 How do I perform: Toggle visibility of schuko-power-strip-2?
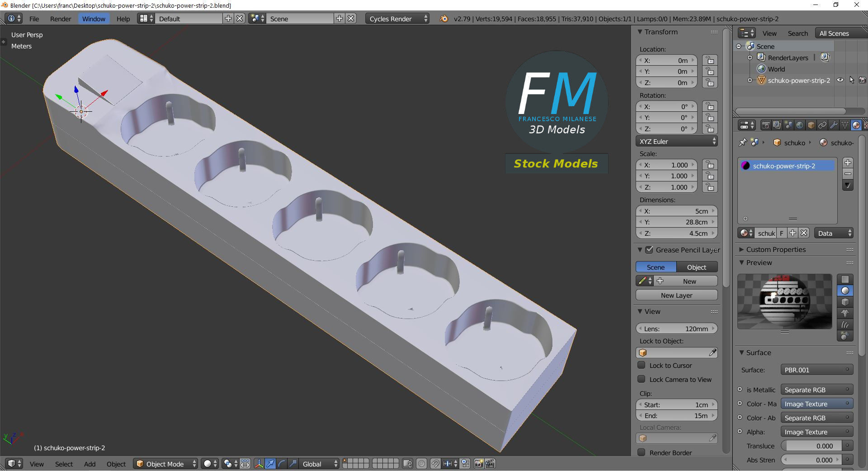click(x=840, y=80)
